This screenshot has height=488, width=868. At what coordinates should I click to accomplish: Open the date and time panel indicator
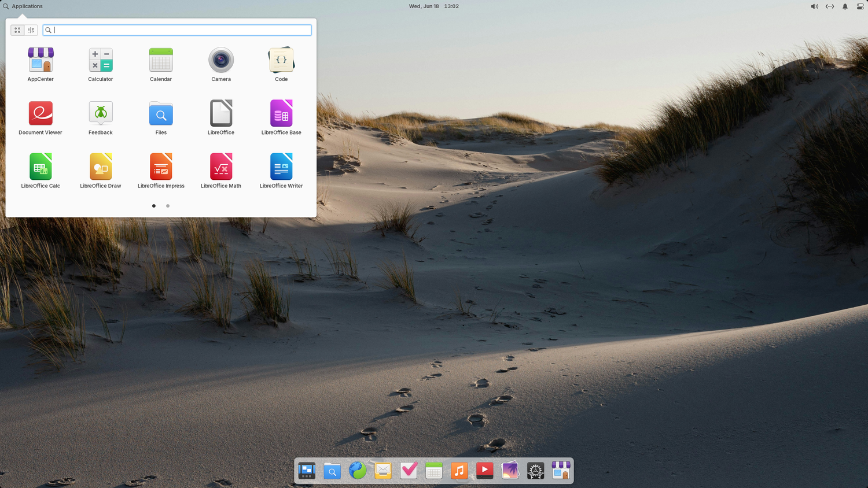click(434, 6)
